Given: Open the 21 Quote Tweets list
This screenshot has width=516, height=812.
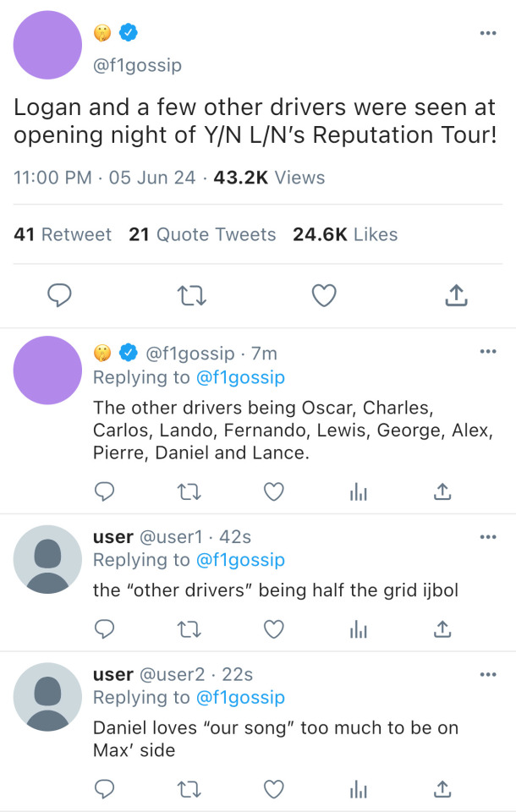Looking at the screenshot, I should (x=202, y=234).
